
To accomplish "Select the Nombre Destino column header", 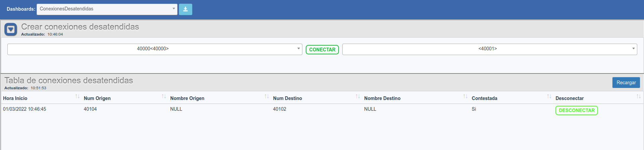I will (x=382, y=98).
